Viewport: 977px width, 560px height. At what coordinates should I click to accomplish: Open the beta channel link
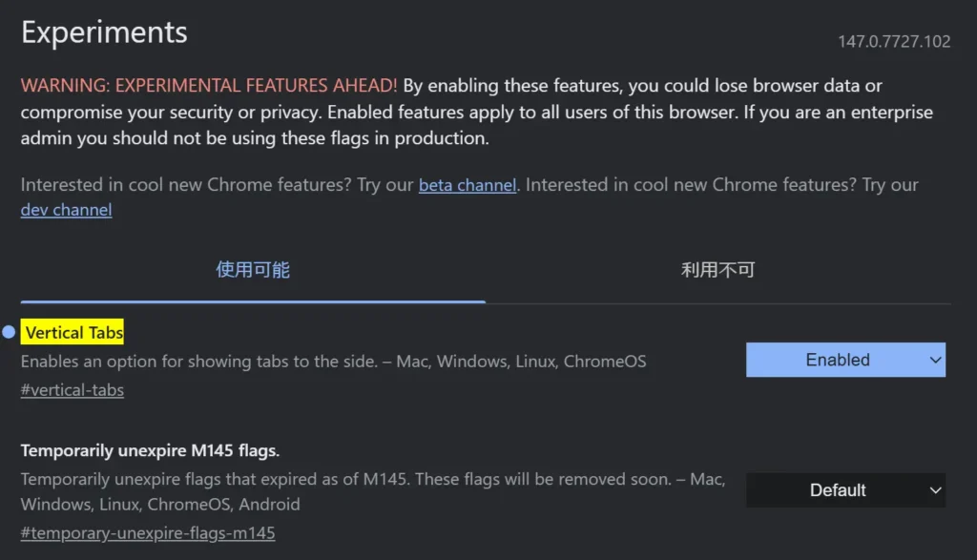468,185
